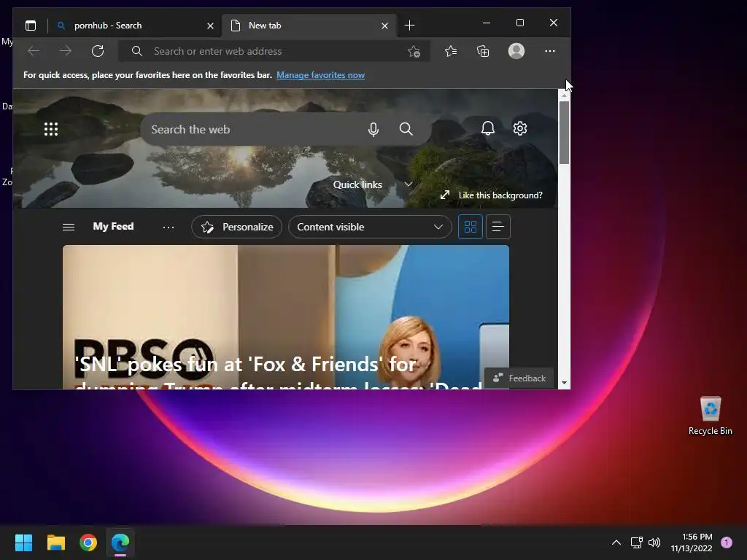Click the page scrollbar thumb
Viewport: 747px width, 560px height.
click(x=564, y=133)
